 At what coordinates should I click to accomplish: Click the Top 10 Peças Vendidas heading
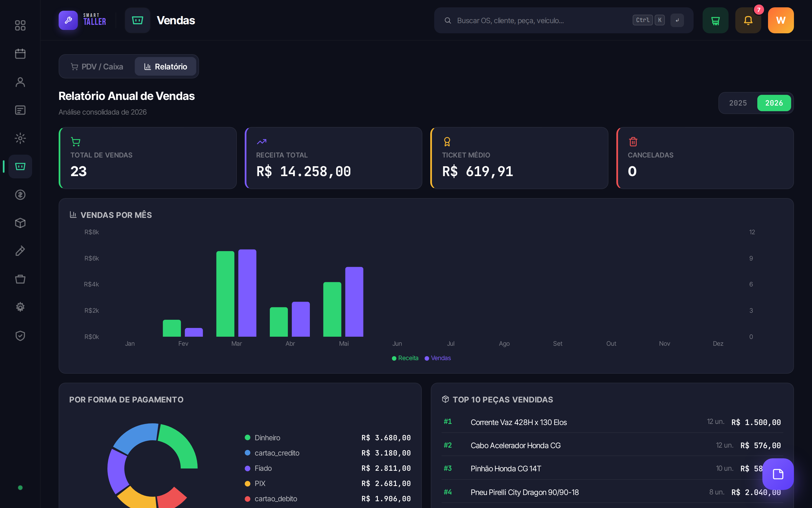point(503,399)
